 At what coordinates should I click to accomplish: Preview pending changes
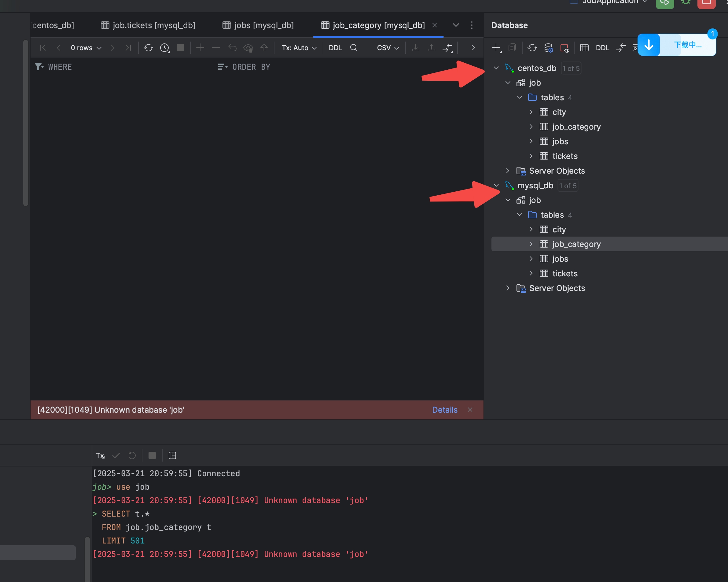tap(248, 48)
